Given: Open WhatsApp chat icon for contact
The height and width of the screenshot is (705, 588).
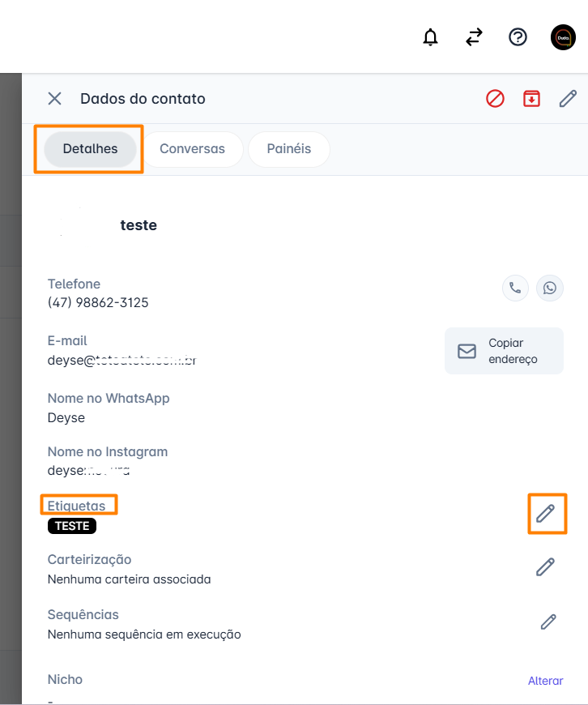Looking at the screenshot, I should (551, 288).
